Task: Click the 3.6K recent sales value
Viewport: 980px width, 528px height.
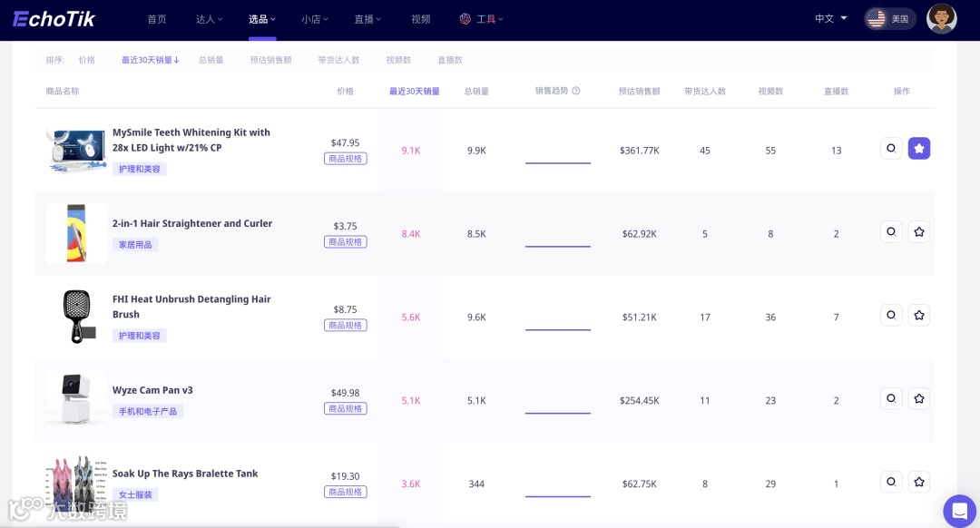Action: click(x=411, y=484)
